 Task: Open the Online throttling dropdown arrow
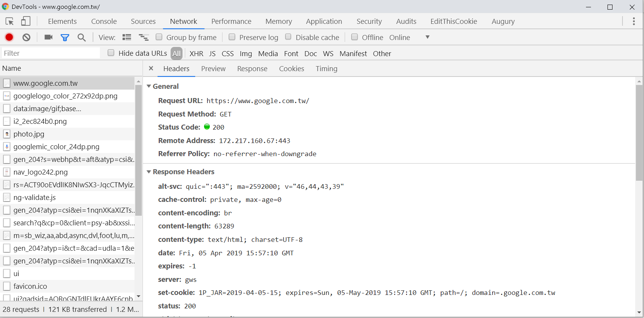point(427,37)
